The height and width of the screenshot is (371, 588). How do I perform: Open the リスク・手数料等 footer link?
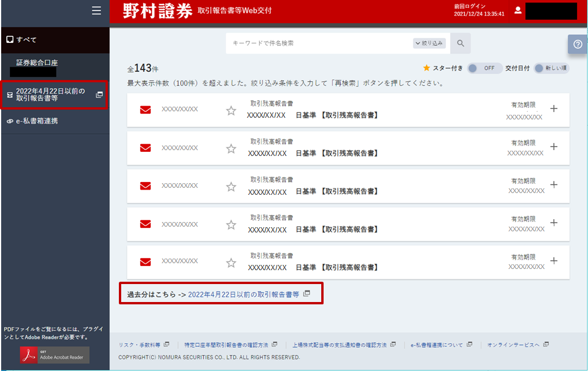pos(140,345)
